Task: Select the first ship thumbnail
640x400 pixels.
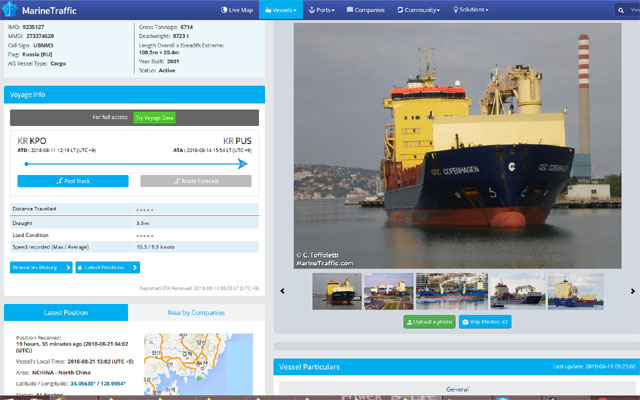Action: tap(337, 290)
